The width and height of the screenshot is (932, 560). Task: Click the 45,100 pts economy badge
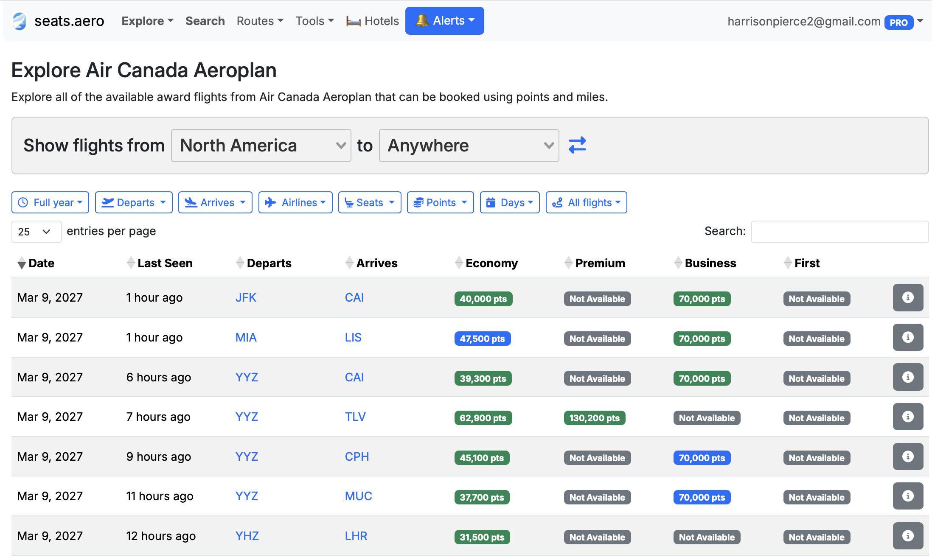pyautogui.click(x=482, y=458)
